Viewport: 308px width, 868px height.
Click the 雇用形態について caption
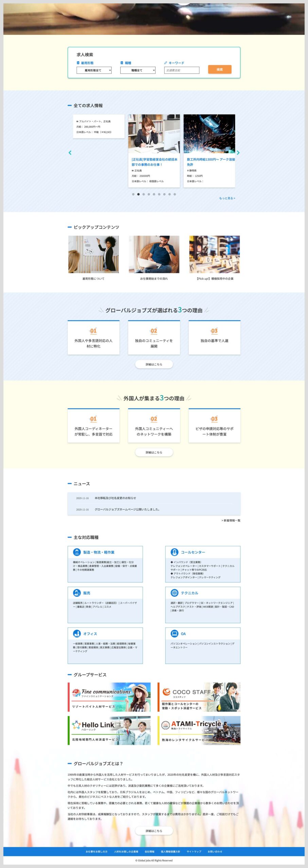point(93,279)
